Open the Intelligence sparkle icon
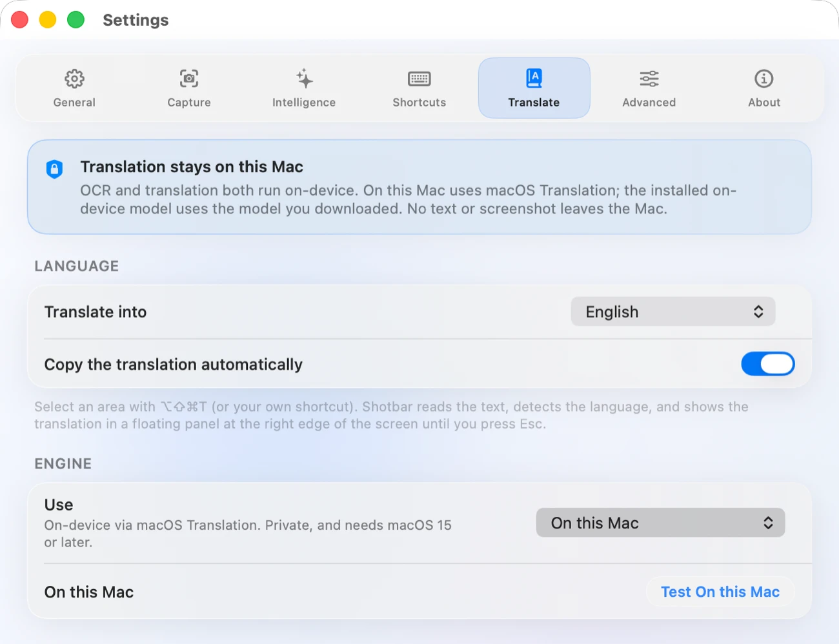Viewport: 839px width, 644px height. coord(304,79)
